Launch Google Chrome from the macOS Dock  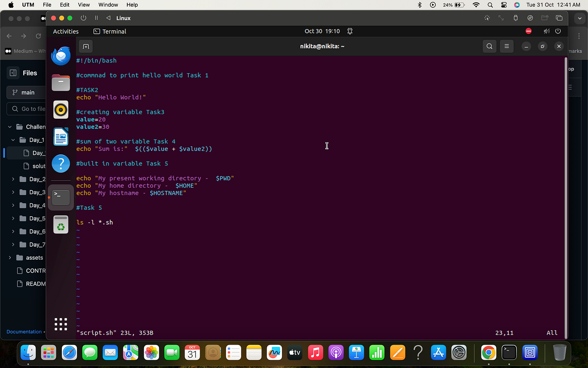click(x=488, y=353)
